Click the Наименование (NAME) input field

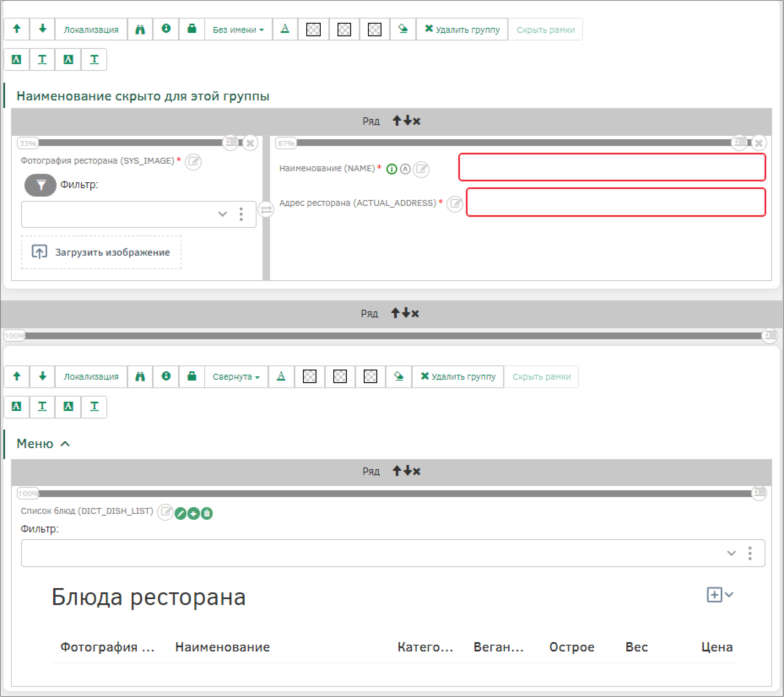(612, 167)
